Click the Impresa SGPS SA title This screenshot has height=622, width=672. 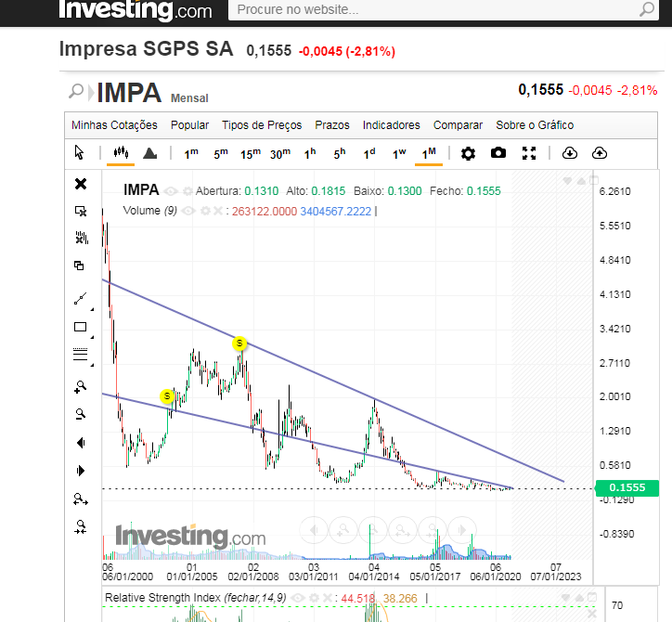pos(146,48)
